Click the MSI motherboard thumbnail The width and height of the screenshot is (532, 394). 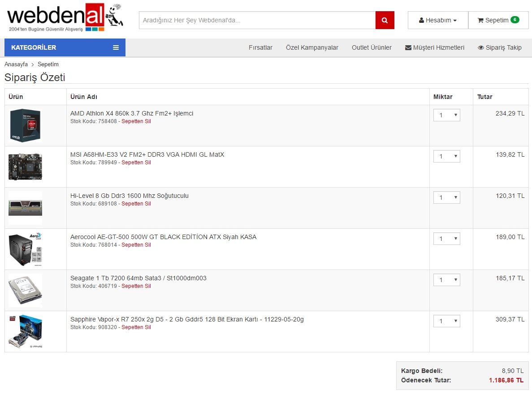click(x=25, y=167)
